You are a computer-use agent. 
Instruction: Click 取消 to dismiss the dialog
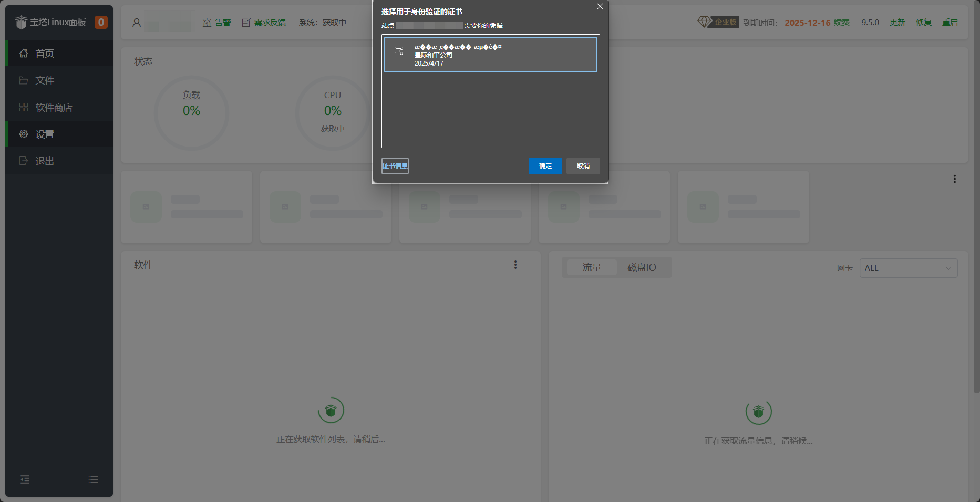coord(583,166)
